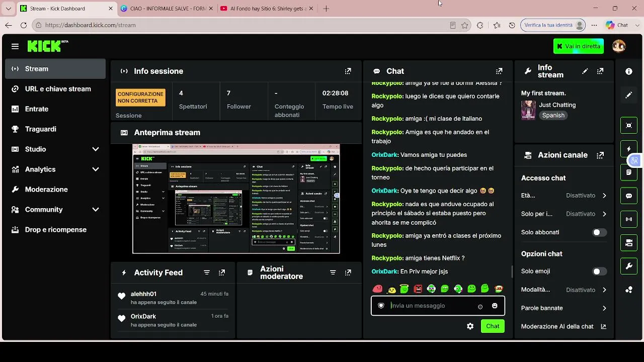This screenshot has width=644, height=362.
Task: Open Moderazione AI della chat link
Action: pos(564,327)
